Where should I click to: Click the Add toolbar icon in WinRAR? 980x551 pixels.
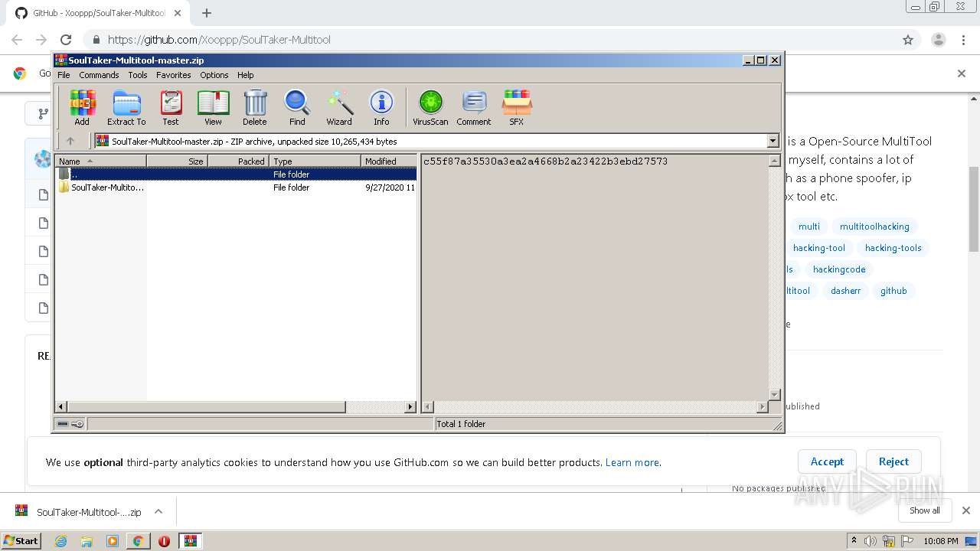(x=82, y=107)
